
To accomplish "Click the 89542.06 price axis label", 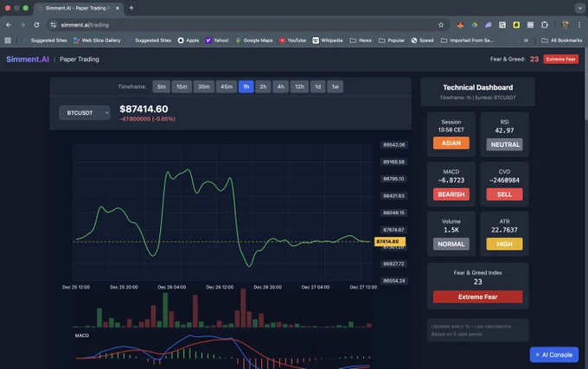I will click(x=393, y=144).
